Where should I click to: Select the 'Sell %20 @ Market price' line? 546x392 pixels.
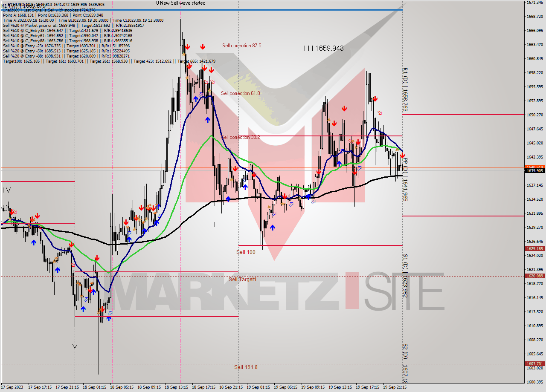(x=73, y=25)
